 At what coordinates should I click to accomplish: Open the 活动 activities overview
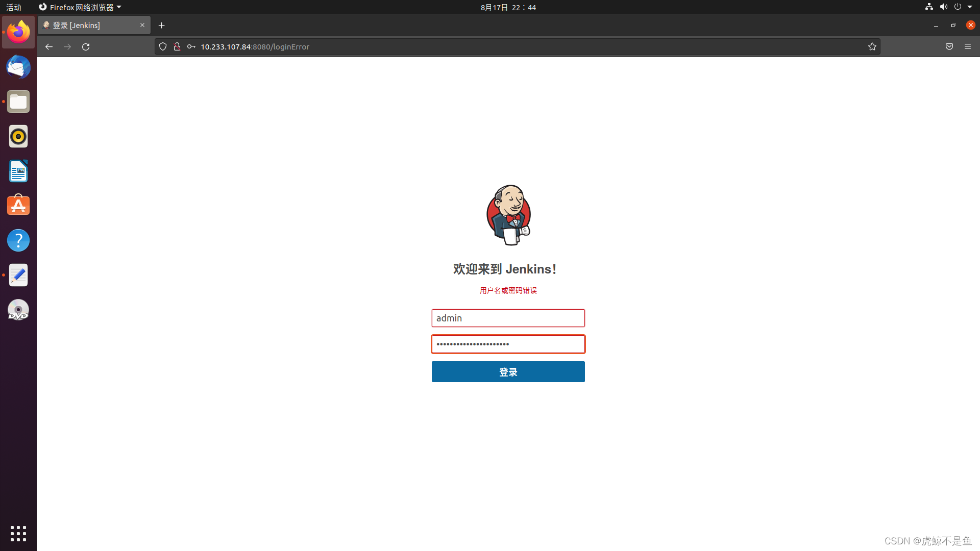[14, 7]
